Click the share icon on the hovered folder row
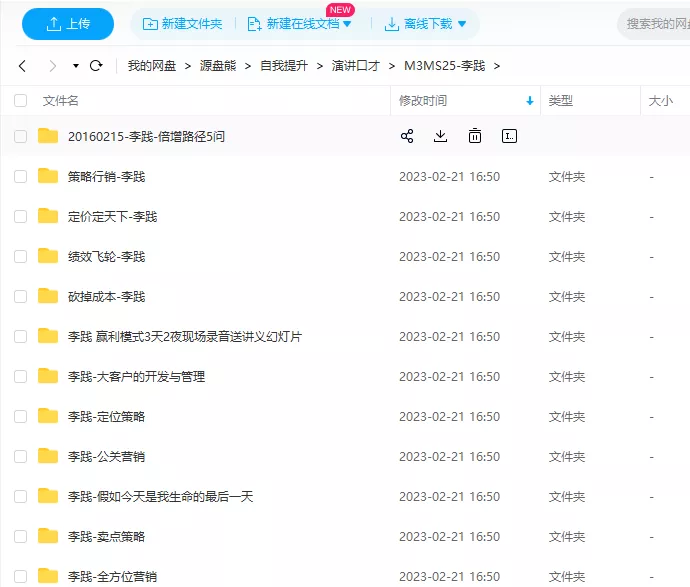This screenshot has width=690, height=587. (407, 136)
